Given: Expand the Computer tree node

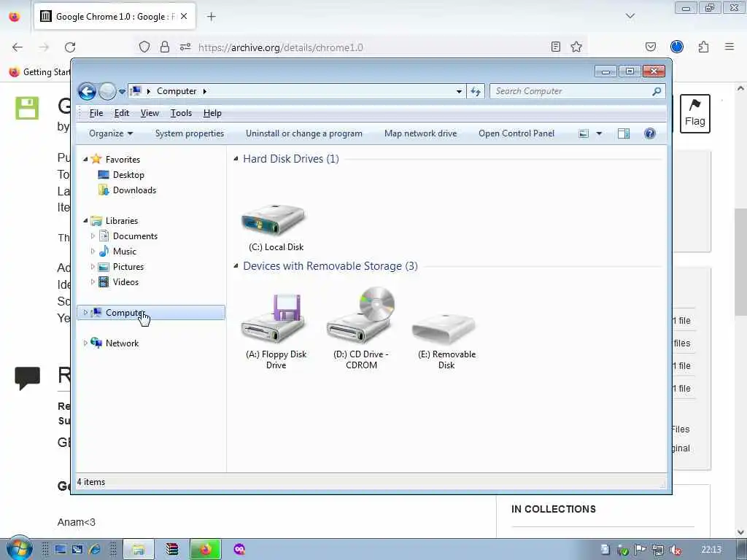Looking at the screenshot, I should [x=85, y=312].
